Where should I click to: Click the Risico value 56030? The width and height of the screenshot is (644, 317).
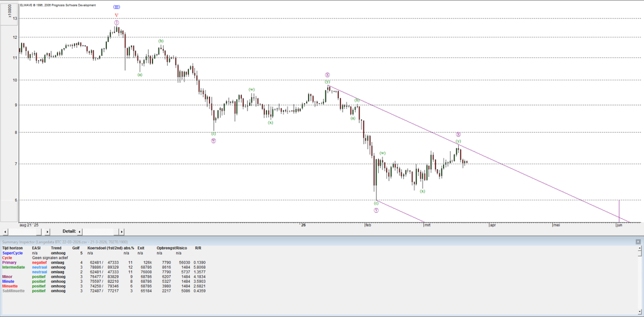185,262
